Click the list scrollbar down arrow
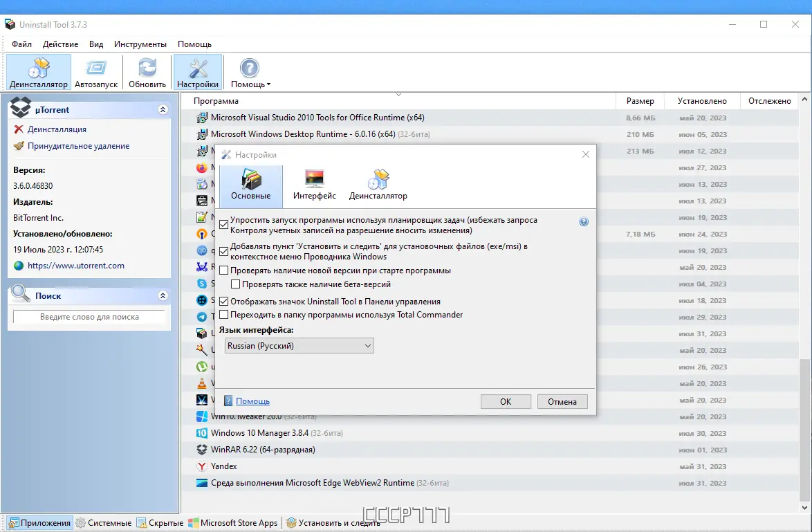The image size is (812, 532). [805, 508]
